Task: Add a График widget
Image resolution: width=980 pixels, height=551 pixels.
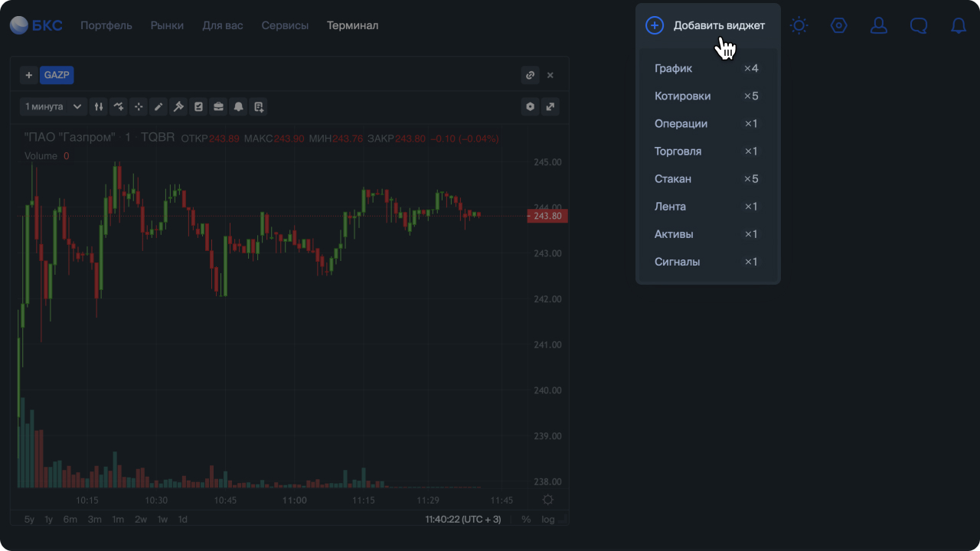Action: [x=707, y=68]
